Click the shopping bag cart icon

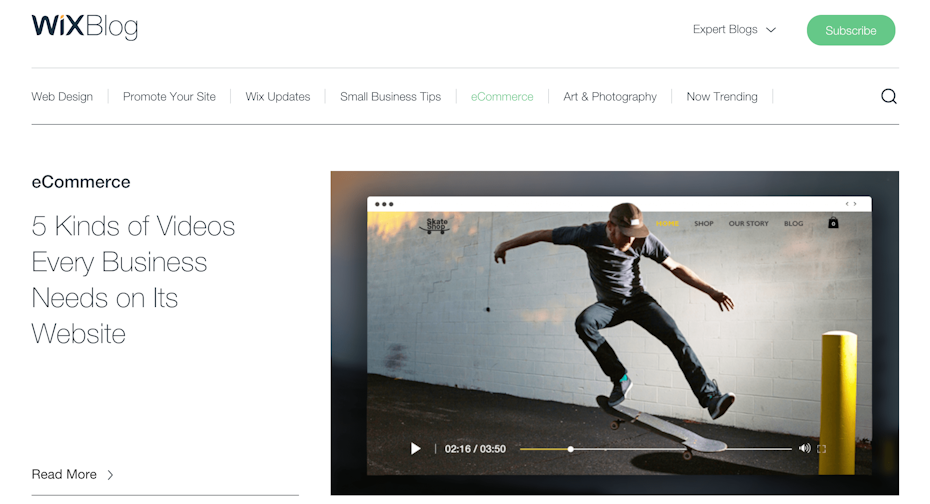(833, 223)
